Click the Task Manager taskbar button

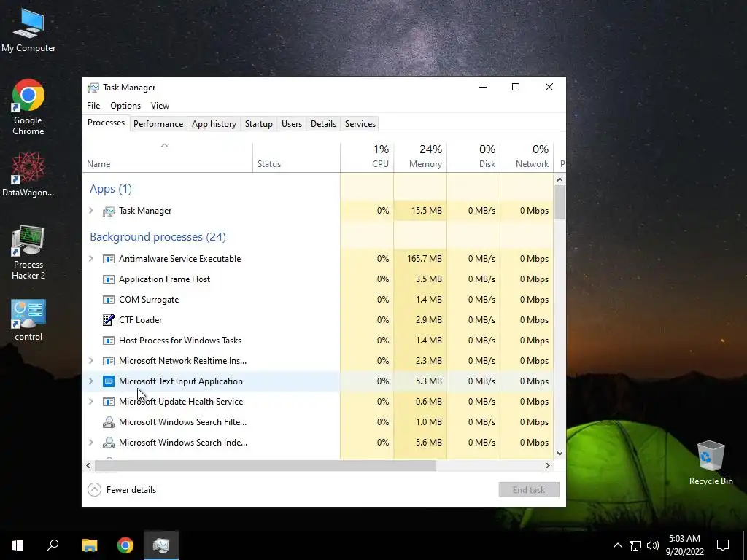(x=161, y=545)
